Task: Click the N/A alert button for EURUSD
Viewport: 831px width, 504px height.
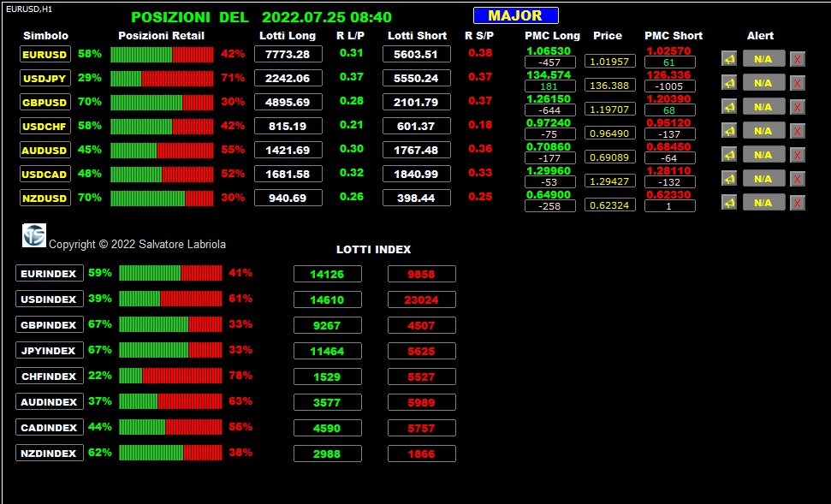Action: [x=763, y=59]
